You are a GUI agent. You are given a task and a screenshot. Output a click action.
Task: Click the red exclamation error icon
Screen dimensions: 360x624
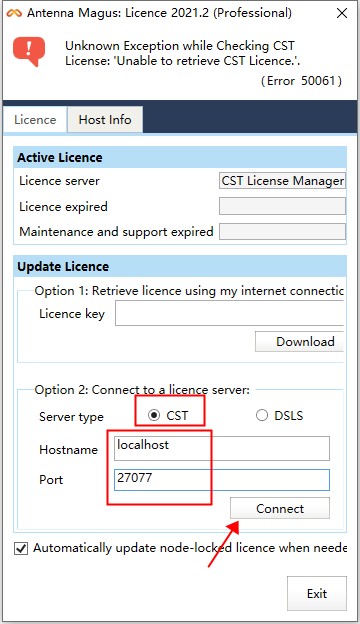click(29, 52)
